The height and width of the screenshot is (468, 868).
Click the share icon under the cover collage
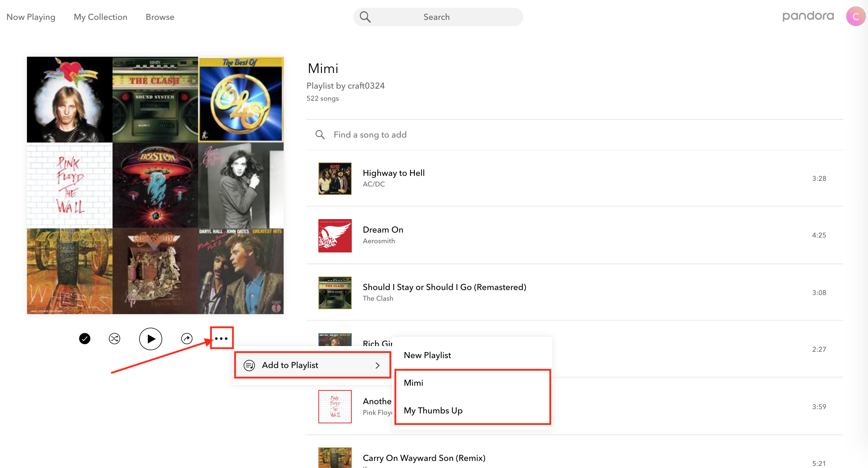[187, 339]
